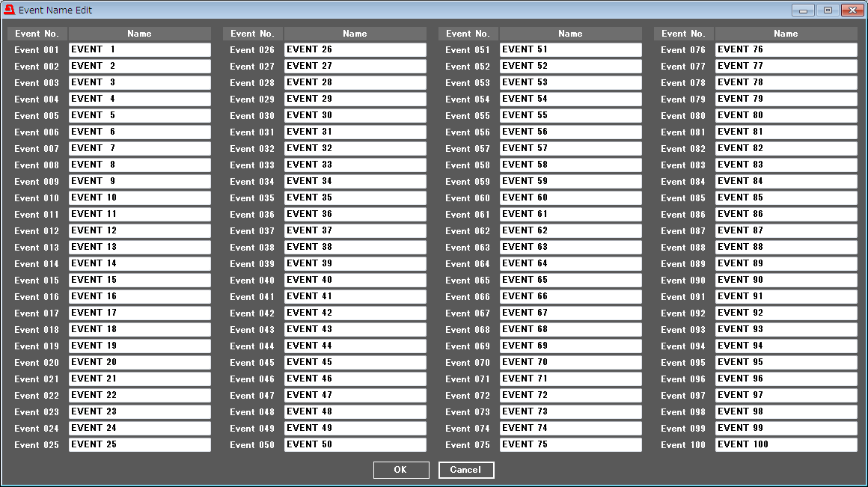Focus the EVENT 75 text field
868x487 pixels.
(x=571, y=445)
